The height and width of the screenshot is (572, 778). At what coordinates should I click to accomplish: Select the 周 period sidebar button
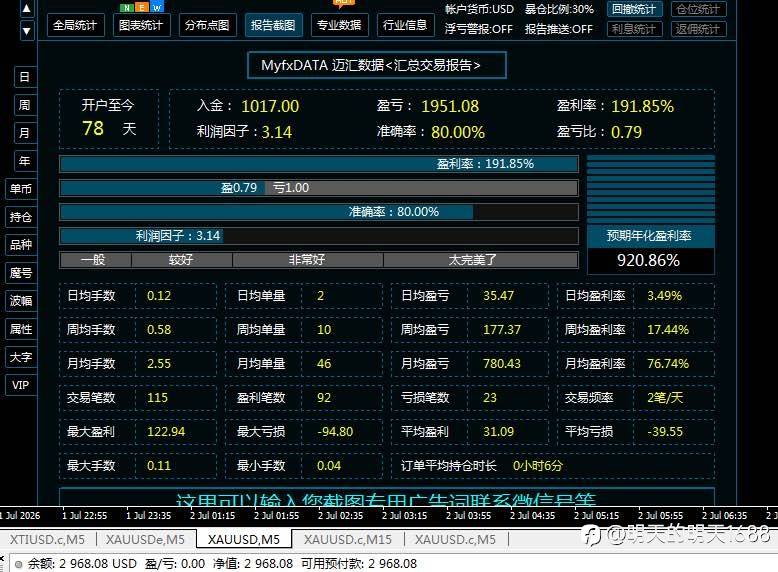click(x=25, y=105)
